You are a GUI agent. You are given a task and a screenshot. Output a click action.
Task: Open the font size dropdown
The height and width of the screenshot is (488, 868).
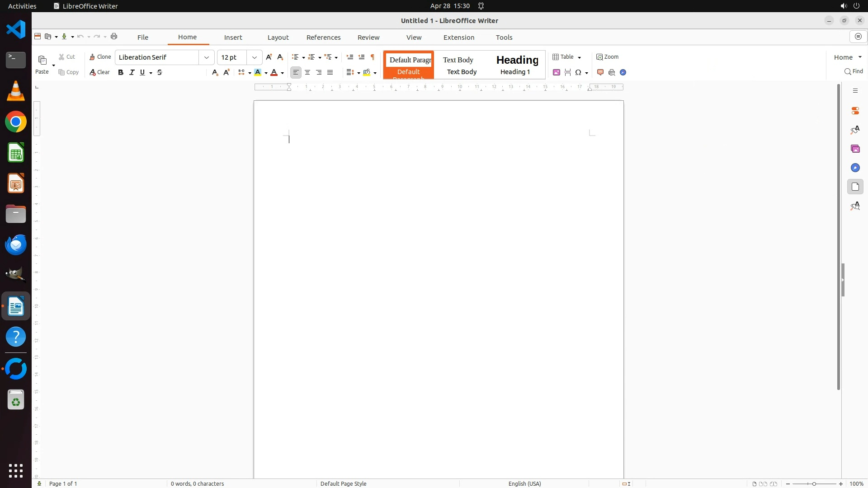255,57
